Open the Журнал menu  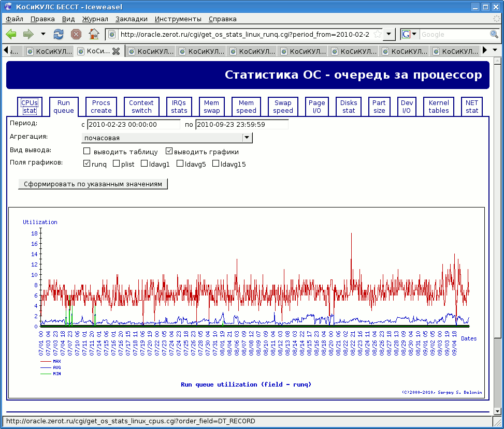[x=95, y=19]
